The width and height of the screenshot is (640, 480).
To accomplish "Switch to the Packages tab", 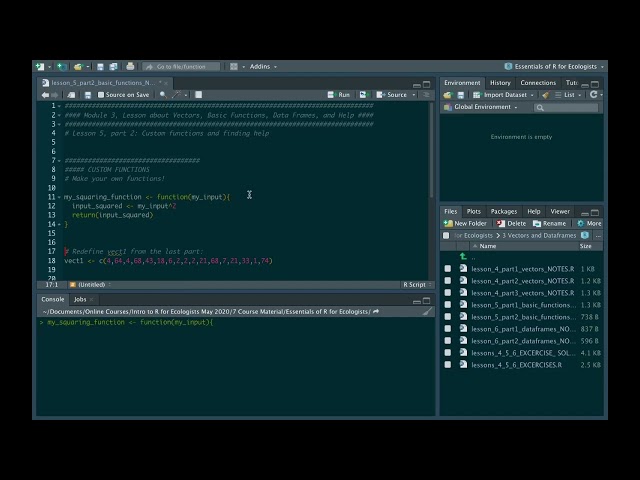I will click(504, 211).
